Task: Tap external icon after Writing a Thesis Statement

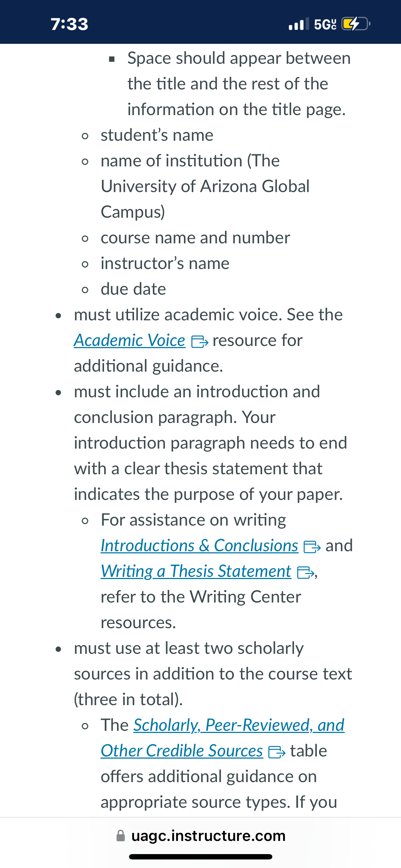Action: tap(306, 573)
